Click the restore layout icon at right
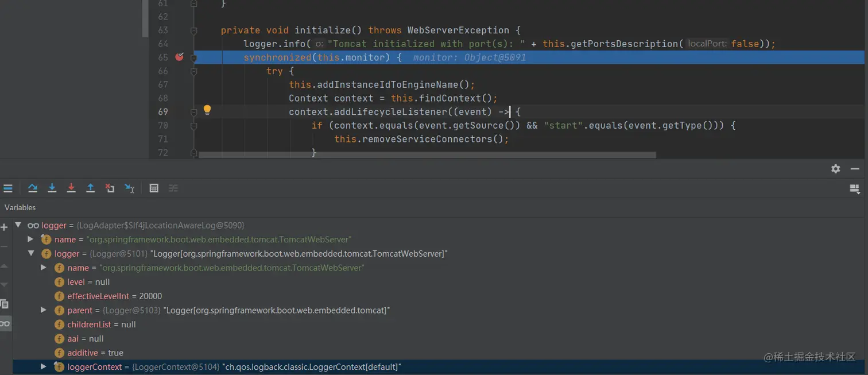This screenshot has height=375, width=868. (x=855, y=188)
